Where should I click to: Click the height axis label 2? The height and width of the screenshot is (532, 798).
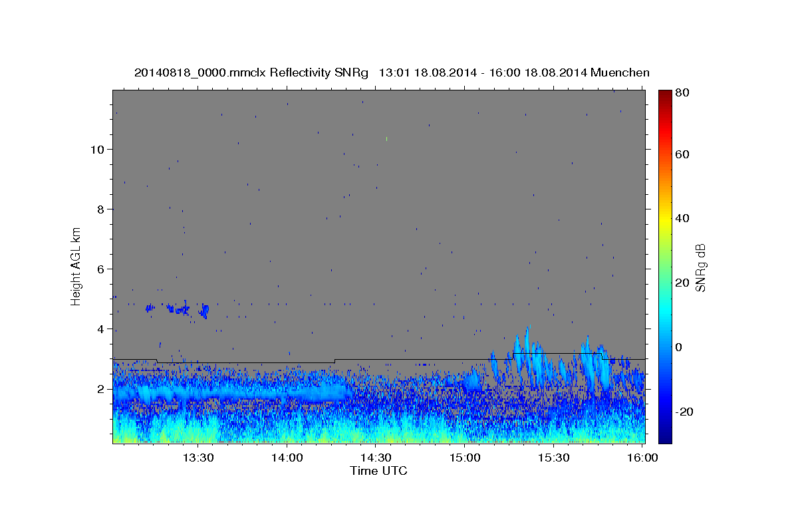(101, 389)
